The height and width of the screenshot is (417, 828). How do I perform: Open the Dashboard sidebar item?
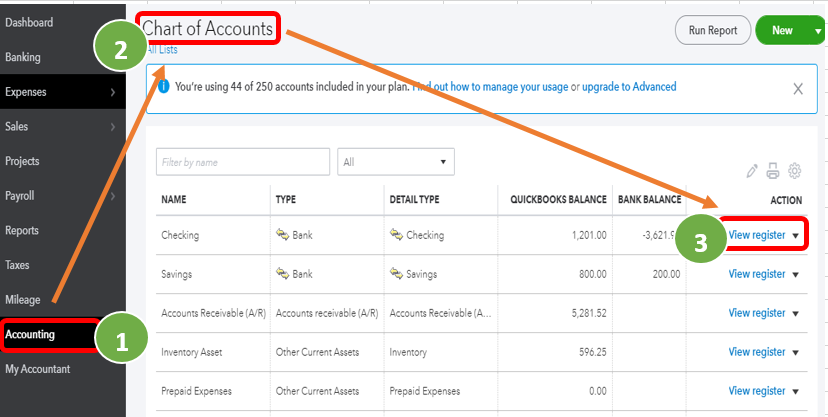(x=29, y=23)
